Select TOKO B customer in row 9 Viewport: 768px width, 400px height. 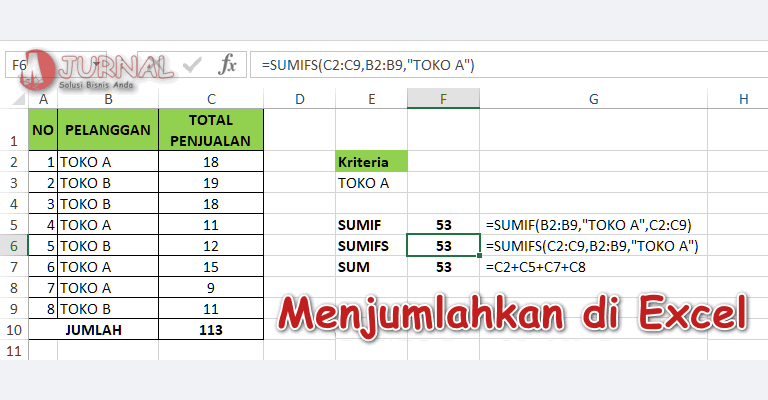(x=108, y=309)
